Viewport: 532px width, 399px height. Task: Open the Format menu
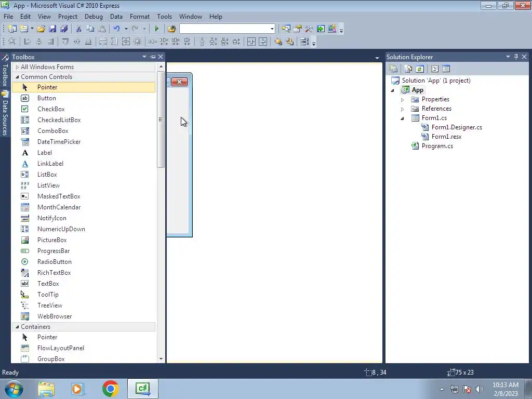139,16
